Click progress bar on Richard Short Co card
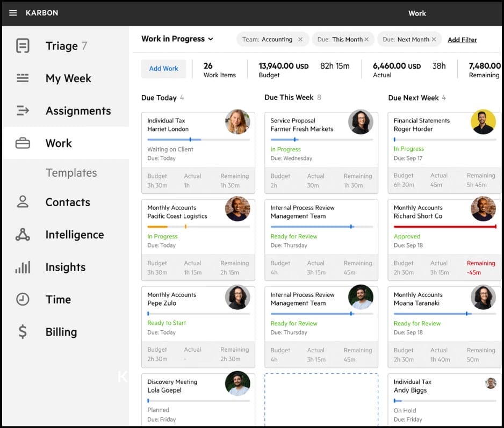Screen dimensions: 504x428 (444, 227)
